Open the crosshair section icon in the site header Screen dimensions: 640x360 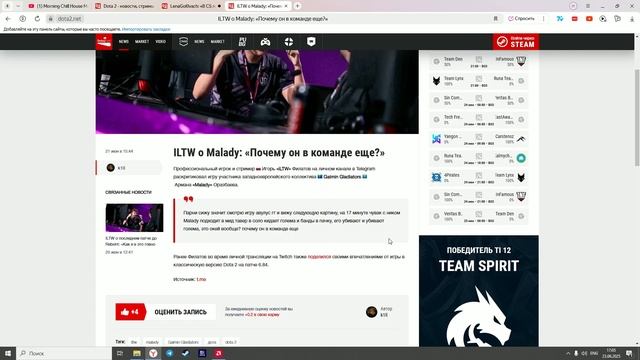[289, 42]
